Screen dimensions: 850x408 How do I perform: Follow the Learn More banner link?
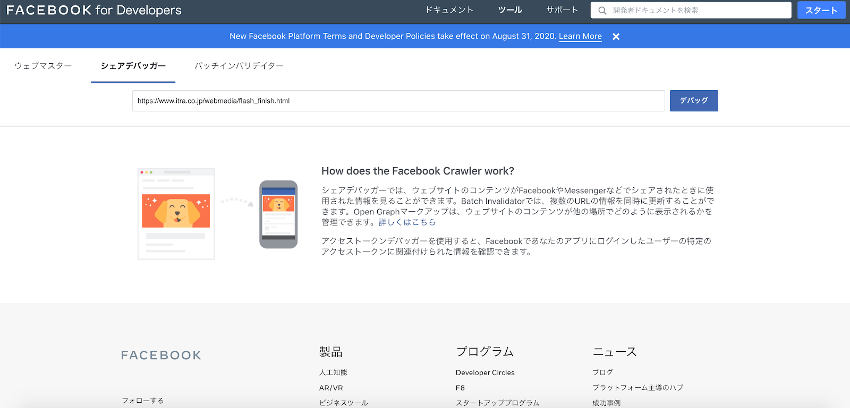(580, 36)
